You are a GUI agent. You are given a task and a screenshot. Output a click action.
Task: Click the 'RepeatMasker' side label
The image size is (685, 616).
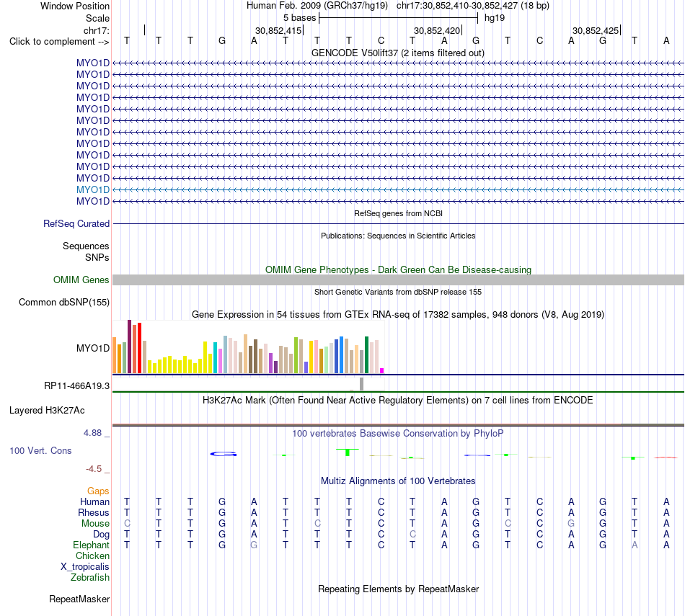coord(79,599)
